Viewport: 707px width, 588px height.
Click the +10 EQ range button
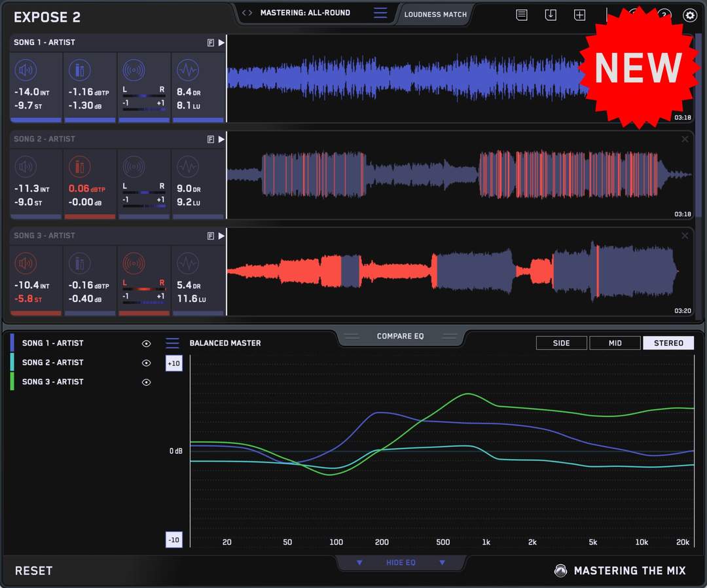click(173, 363)
